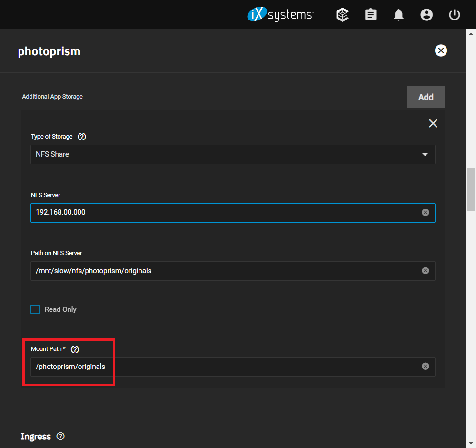Focus the NFS Server input field
Screen dimensions: 476x448
click(233, 213)
